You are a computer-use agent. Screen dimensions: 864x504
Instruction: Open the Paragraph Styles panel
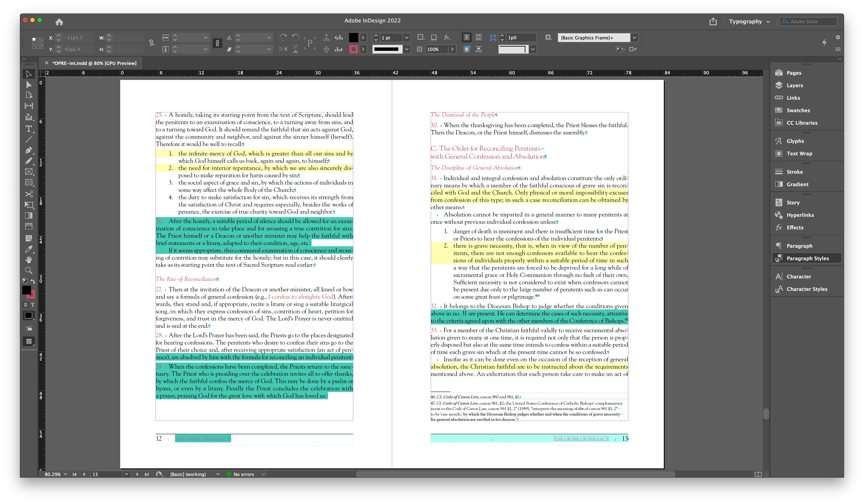[x=807, y=258]
